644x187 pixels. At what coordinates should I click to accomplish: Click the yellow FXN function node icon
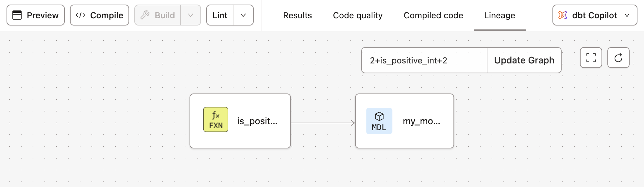click(x=216, y=120)
